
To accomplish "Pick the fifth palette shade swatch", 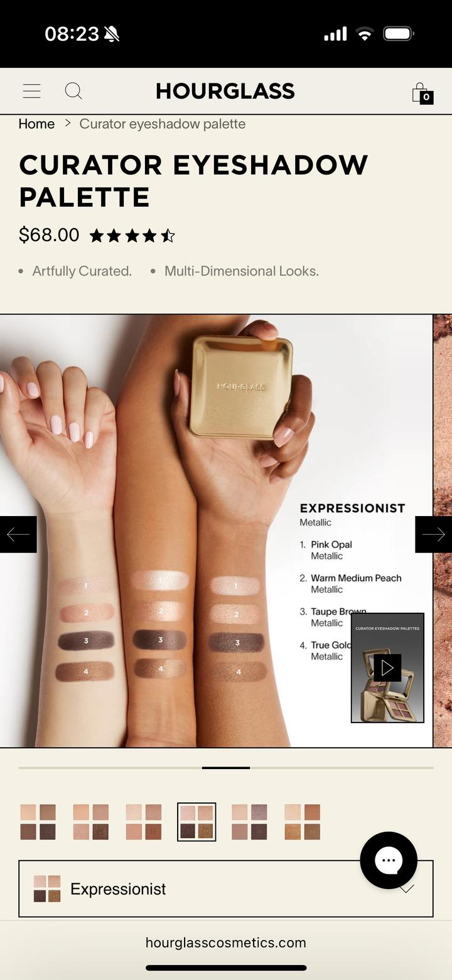I will point(249,822).
